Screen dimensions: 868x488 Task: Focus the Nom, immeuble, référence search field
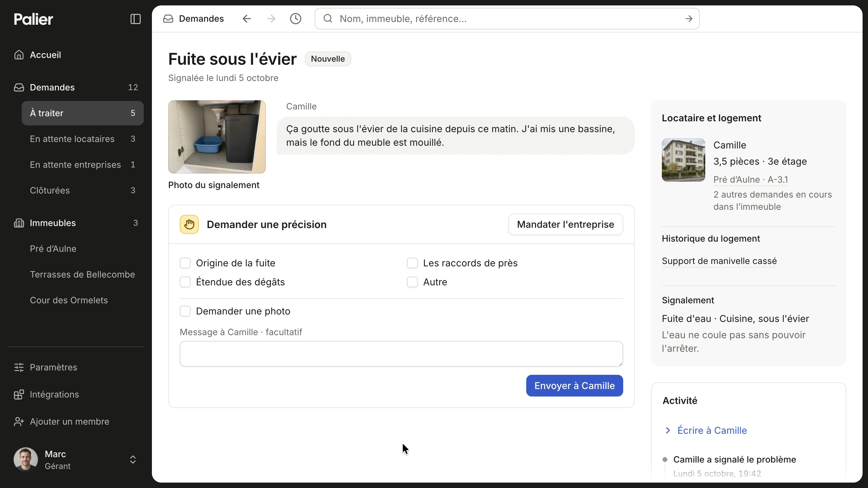507,19
